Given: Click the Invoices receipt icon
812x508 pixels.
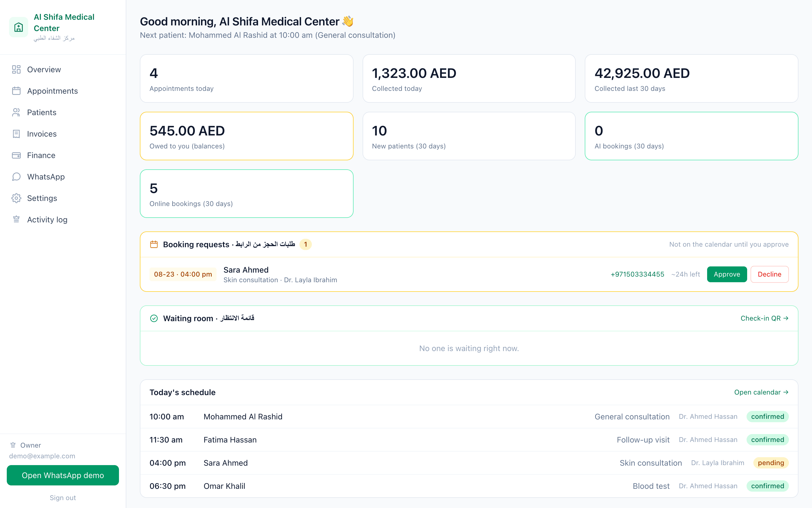Looking at the screenshot, I should (16, 134).
